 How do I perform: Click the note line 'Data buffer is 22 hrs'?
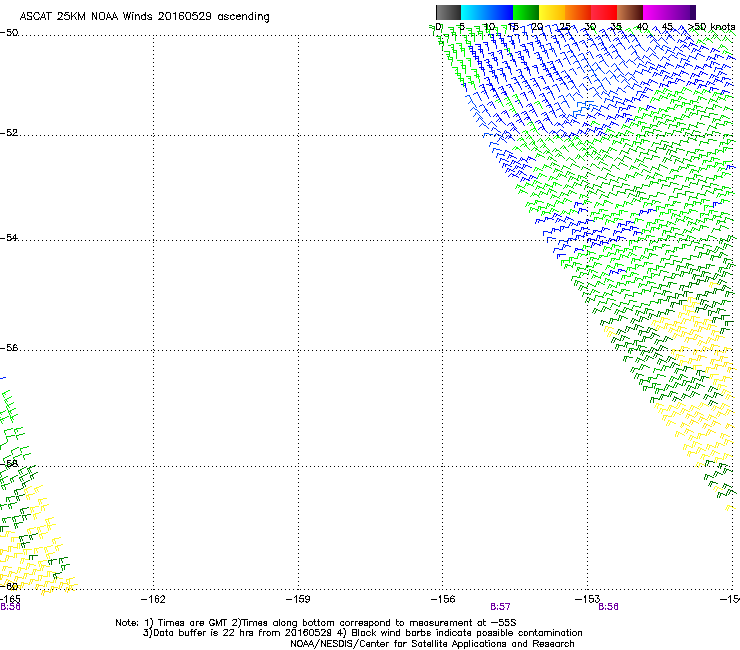coord(204,633)
